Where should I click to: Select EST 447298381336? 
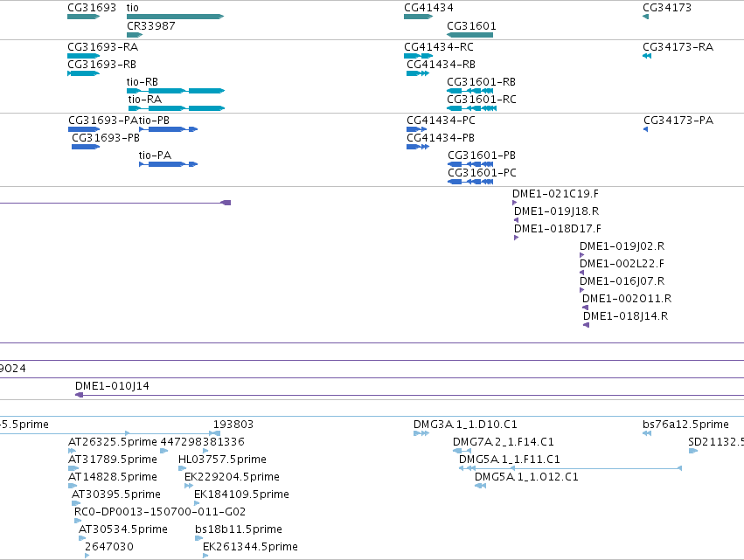pyautogui.click(x=203, y=442)
